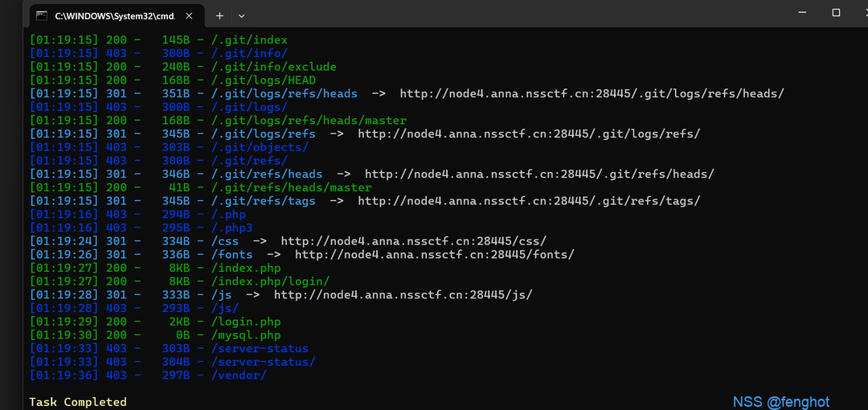The height and width of the screenshot is (410, 868).
Task: Close the cmd.exe terminal tab
Action: [x=189, y=16]
